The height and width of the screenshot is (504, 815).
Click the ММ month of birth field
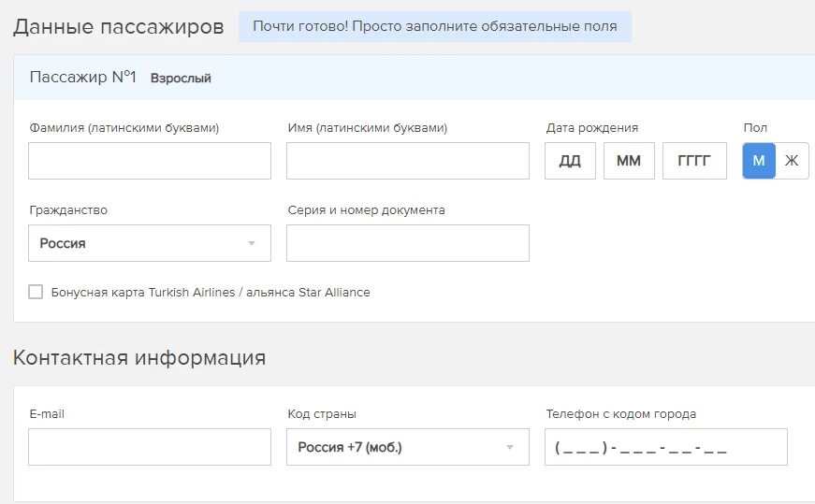(629, 161)
